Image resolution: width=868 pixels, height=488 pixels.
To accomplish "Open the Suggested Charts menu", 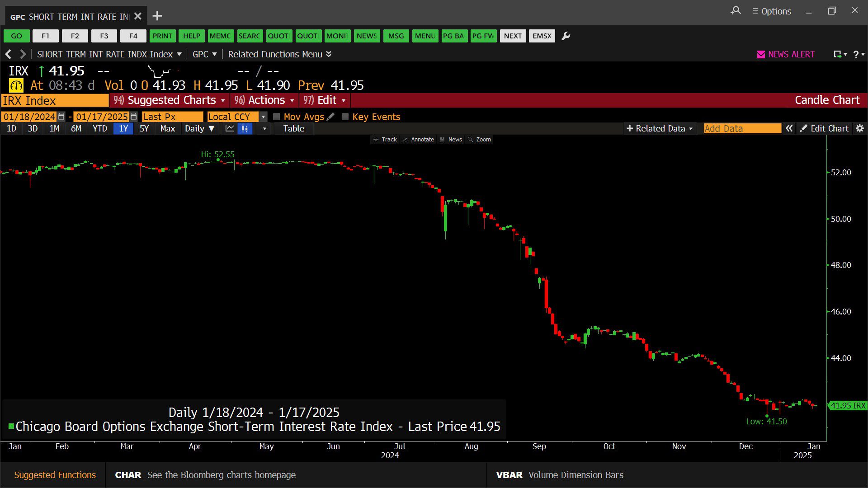I will click(x=170, y=100).
